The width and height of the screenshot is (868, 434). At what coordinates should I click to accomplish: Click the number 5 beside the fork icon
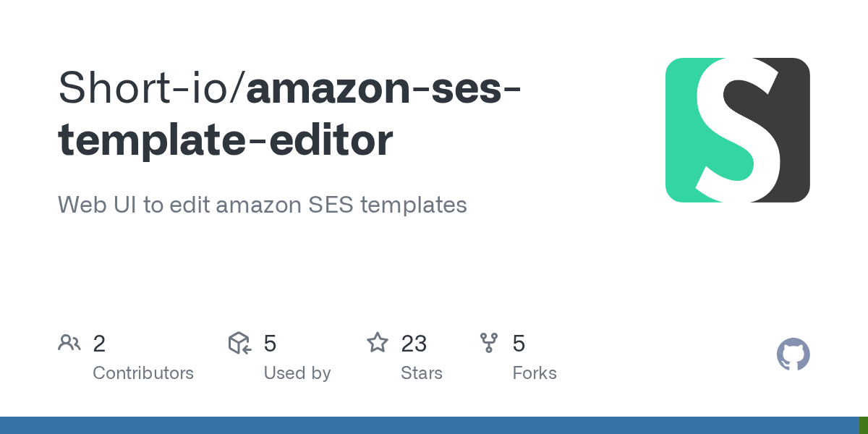tap(519, 344)
